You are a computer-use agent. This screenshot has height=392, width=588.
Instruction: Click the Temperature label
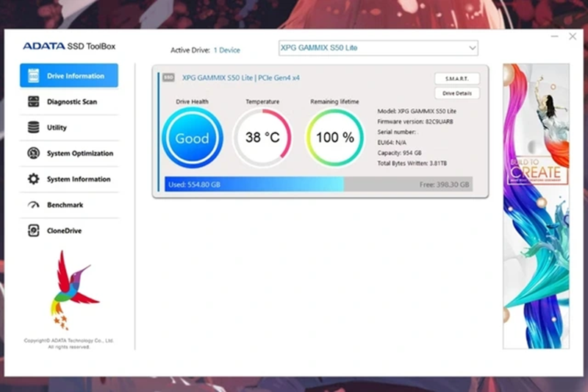(262, 101)
